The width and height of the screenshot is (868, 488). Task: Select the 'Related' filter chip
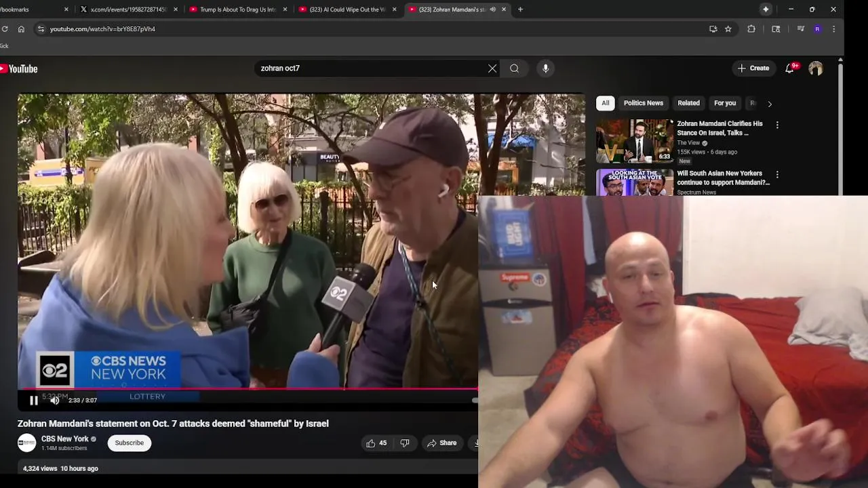point(688,103)
